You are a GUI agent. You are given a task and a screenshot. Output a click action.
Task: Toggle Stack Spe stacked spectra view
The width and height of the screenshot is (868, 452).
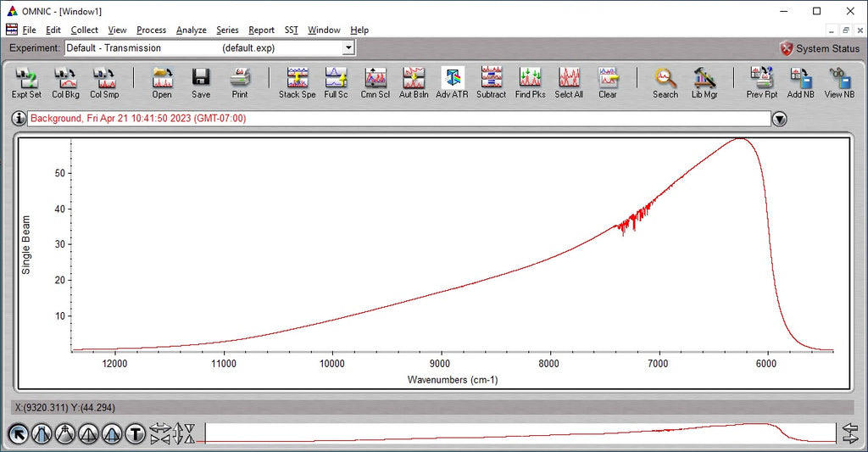point(297,82)
